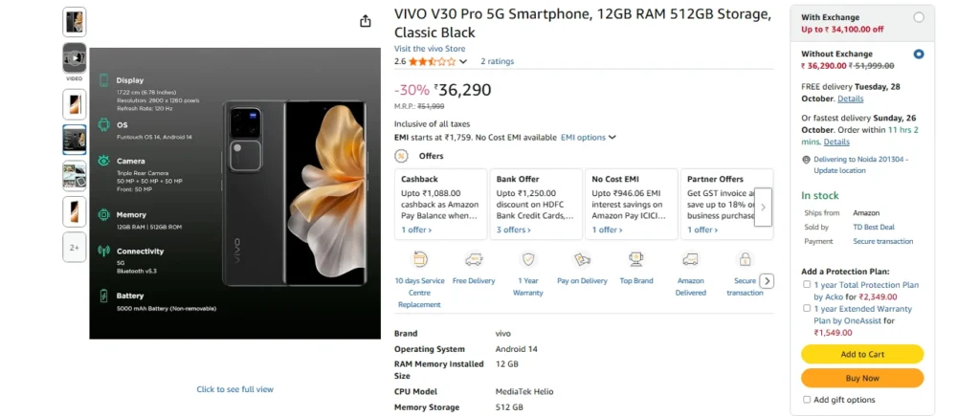Click the Secure transaction lock icon
Screen dimensions: 980x416
coord(745,260)
